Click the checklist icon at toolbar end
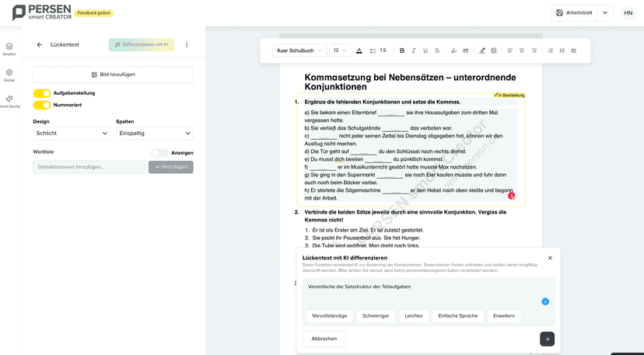This screenshot has height=355, width=644. click(574, 50)
